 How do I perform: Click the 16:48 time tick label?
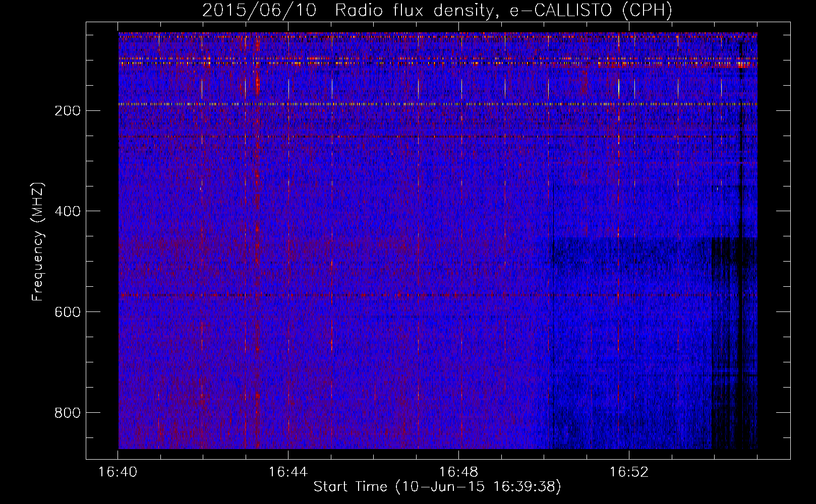[458, 472]
